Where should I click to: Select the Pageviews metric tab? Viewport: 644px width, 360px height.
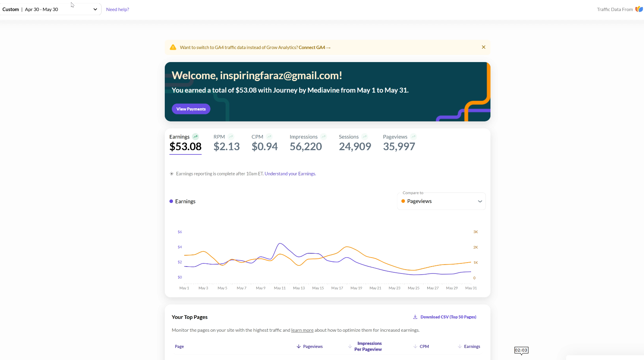[400, 143]
